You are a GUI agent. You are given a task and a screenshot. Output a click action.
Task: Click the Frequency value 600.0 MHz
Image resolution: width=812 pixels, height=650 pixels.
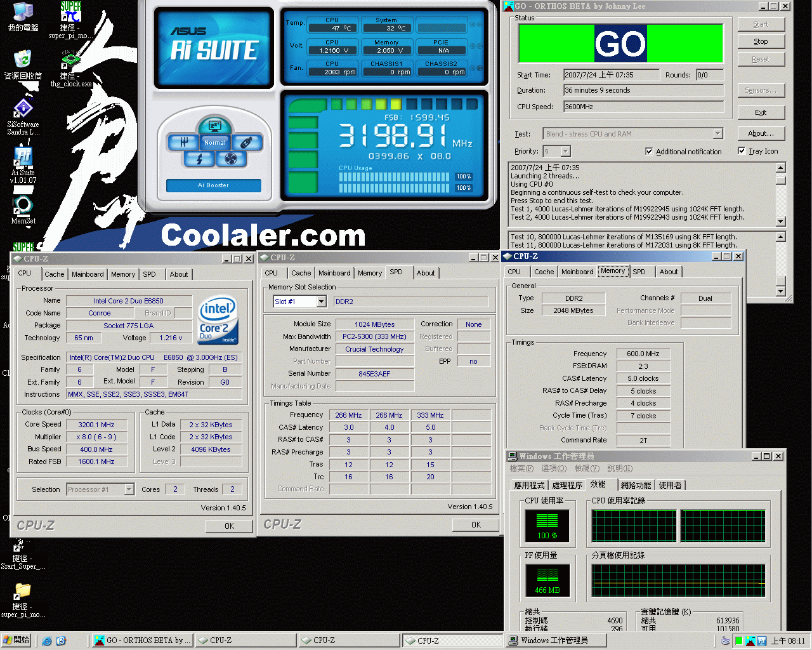643,354
